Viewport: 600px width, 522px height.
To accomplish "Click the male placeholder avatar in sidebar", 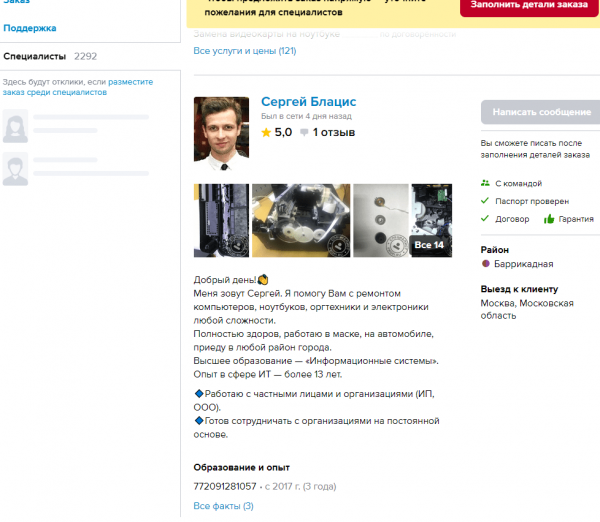I will coord(15,169).
